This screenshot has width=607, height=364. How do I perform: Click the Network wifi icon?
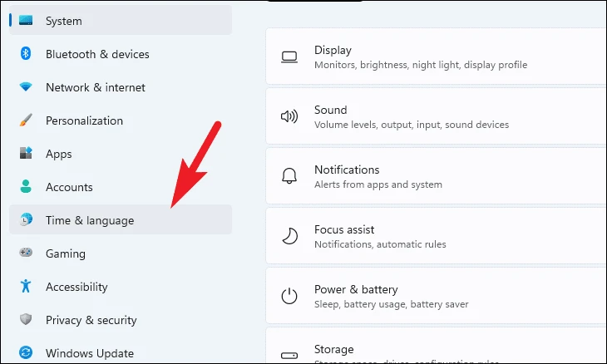pyautogui.click(x=26, y=86)
